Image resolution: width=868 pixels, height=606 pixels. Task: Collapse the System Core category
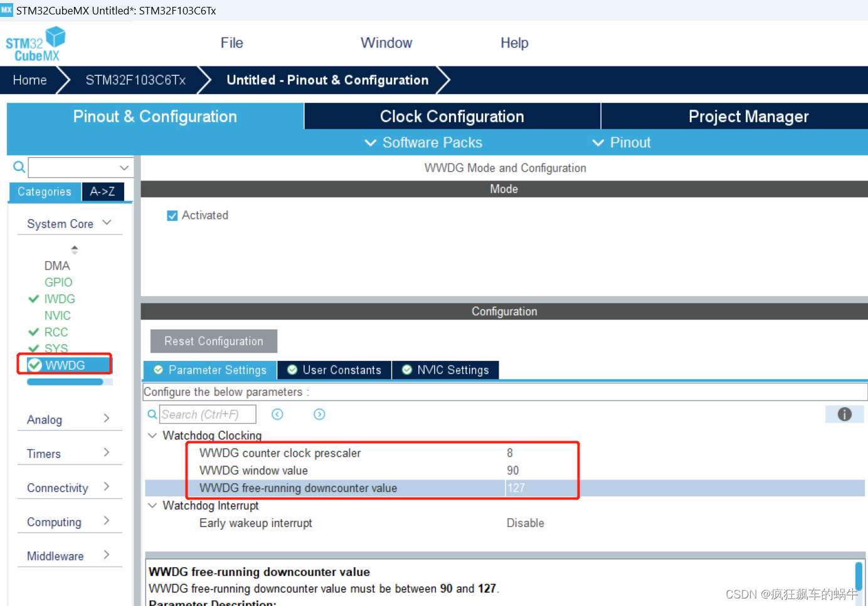coord(107,222)
